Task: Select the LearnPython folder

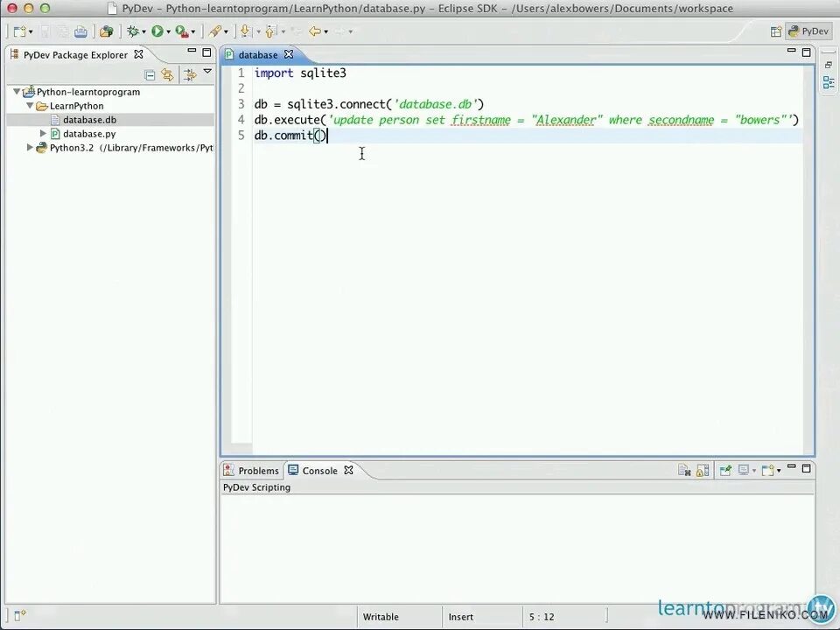Action: (77, 106)
